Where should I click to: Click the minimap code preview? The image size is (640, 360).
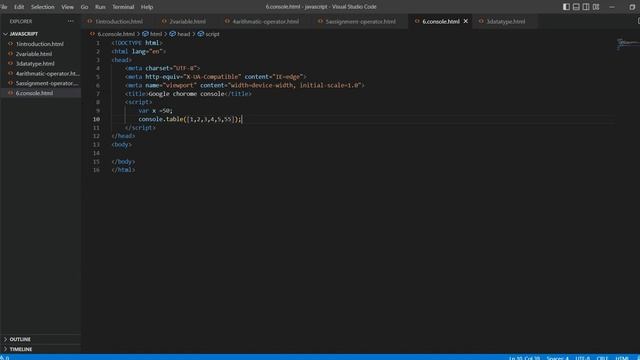tap(627, 44)
